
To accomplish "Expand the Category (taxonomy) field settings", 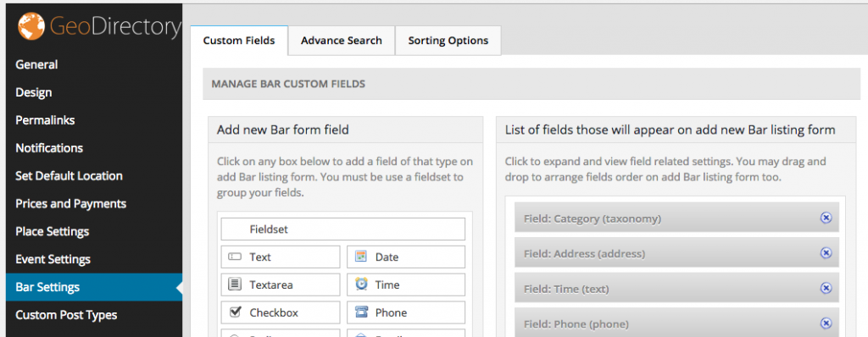I will pyautogui.click(x=676, y=218).
